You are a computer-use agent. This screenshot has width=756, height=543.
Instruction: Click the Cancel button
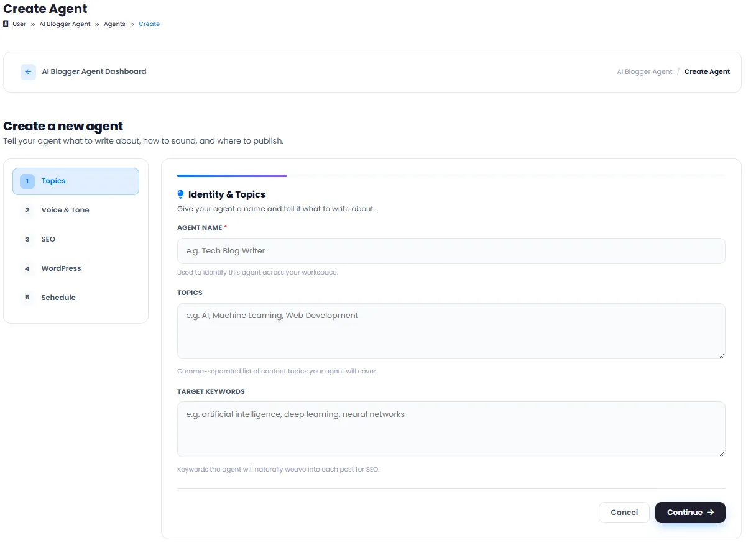[624, 513]
